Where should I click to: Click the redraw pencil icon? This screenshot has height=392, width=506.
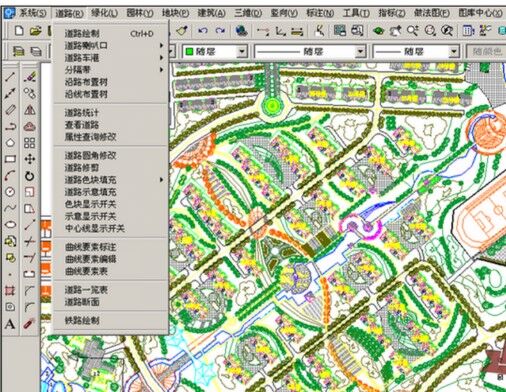(320, 31)
